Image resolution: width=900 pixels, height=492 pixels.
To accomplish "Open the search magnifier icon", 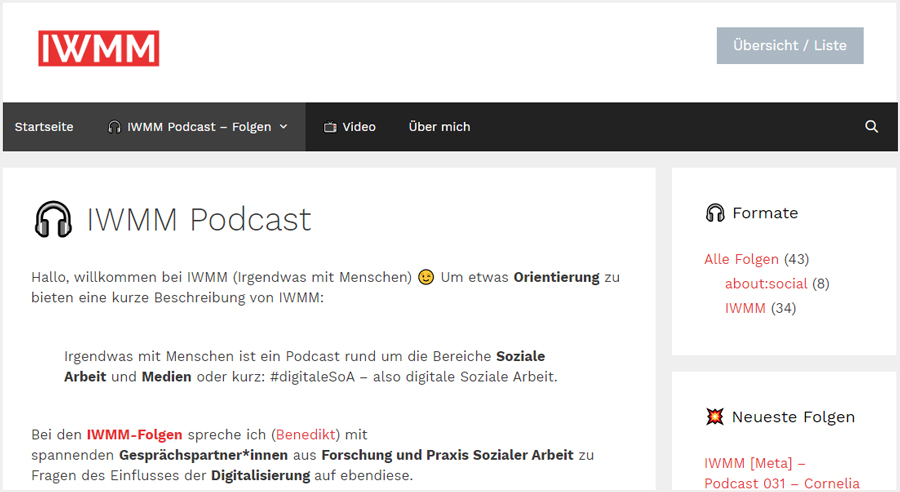I will click(x=871, y=127).
